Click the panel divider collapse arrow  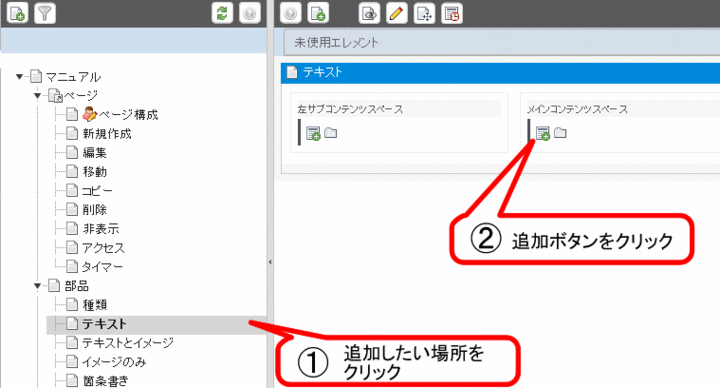[x=270, y=262]
